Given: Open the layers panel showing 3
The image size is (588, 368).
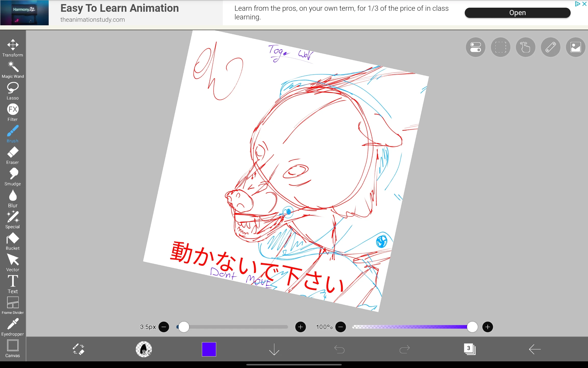Looking at the screenshot, I should point(470,349).
